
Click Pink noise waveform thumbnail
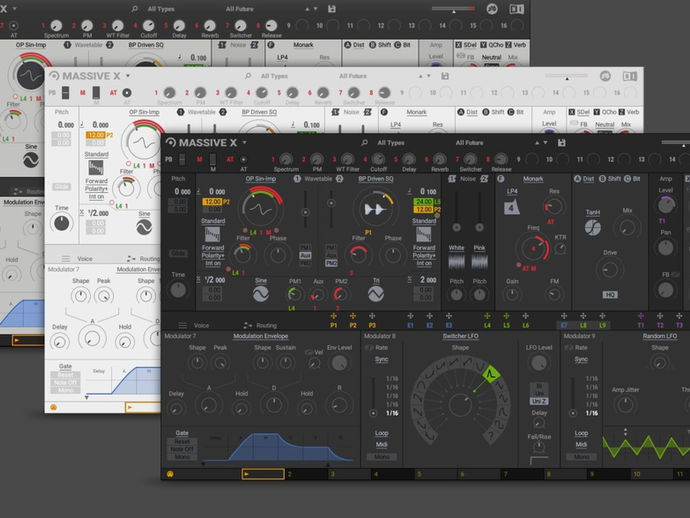coord(479,261)
